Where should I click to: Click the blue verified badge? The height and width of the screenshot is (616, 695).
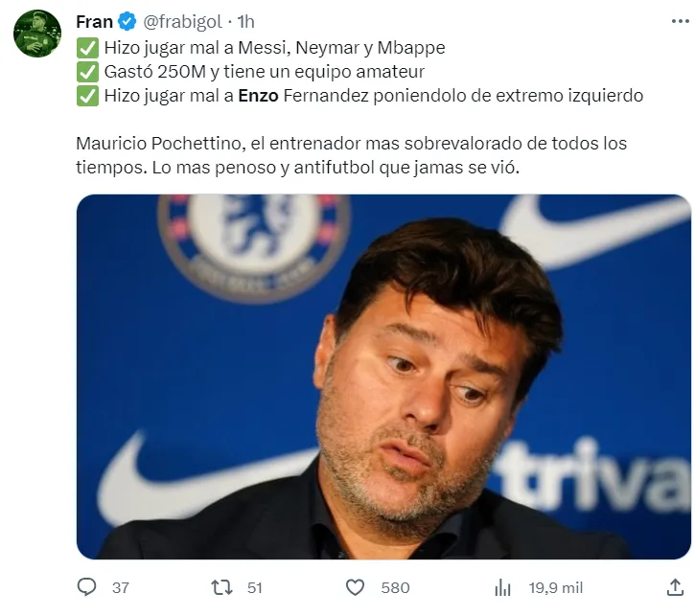point(126,21)
